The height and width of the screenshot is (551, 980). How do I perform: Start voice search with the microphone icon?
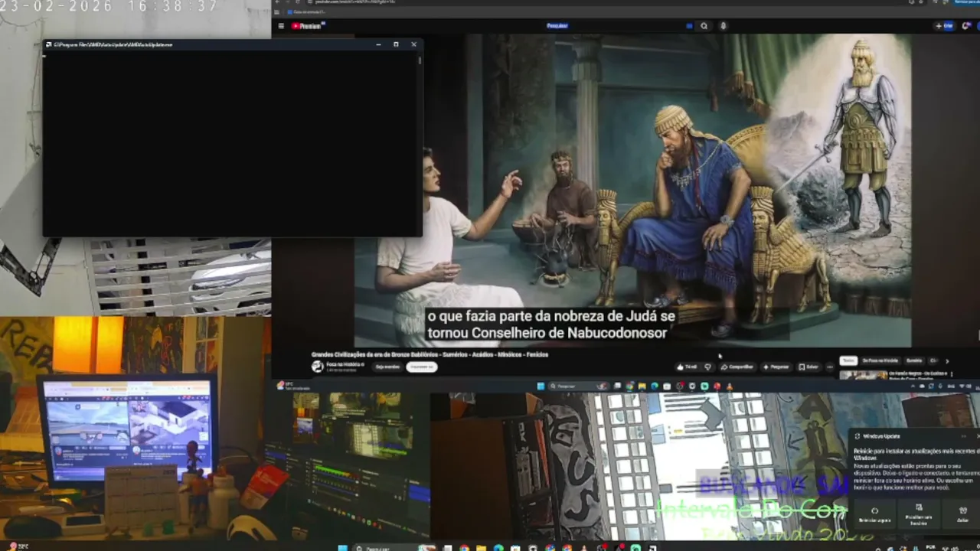point(723,26)
